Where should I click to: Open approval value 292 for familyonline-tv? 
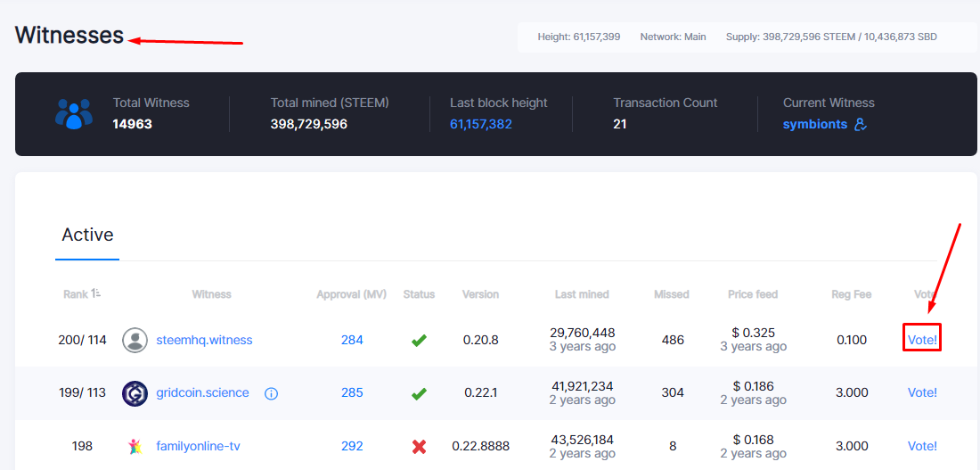352,446
